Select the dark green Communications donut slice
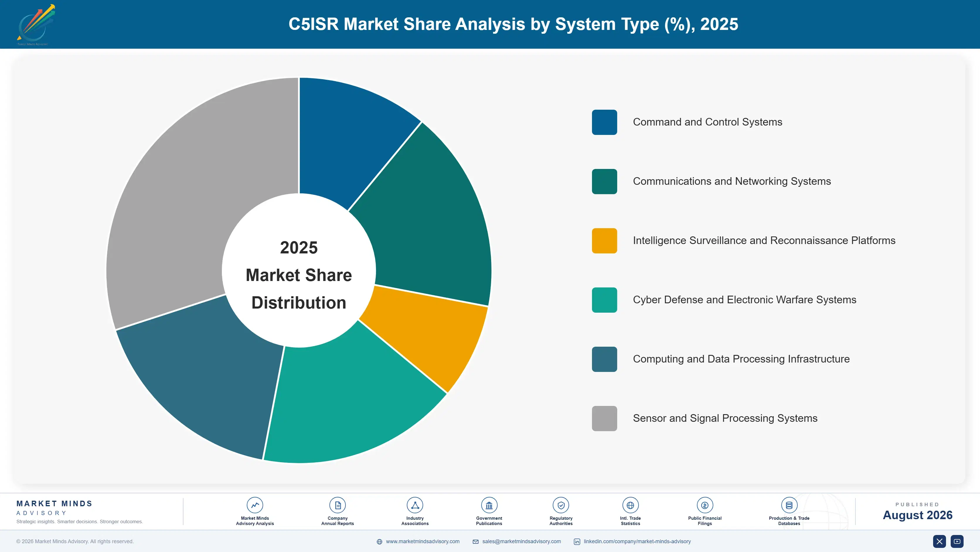The image size is (980, 552). coord(426,225)
